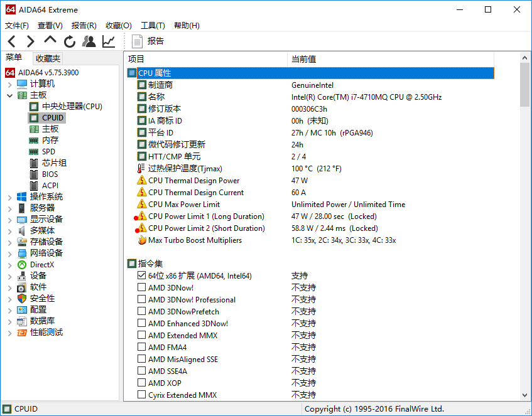Expand the 设备 tree node
The height and width of the screenshot is (416, 532).
[x=10, y=276]
